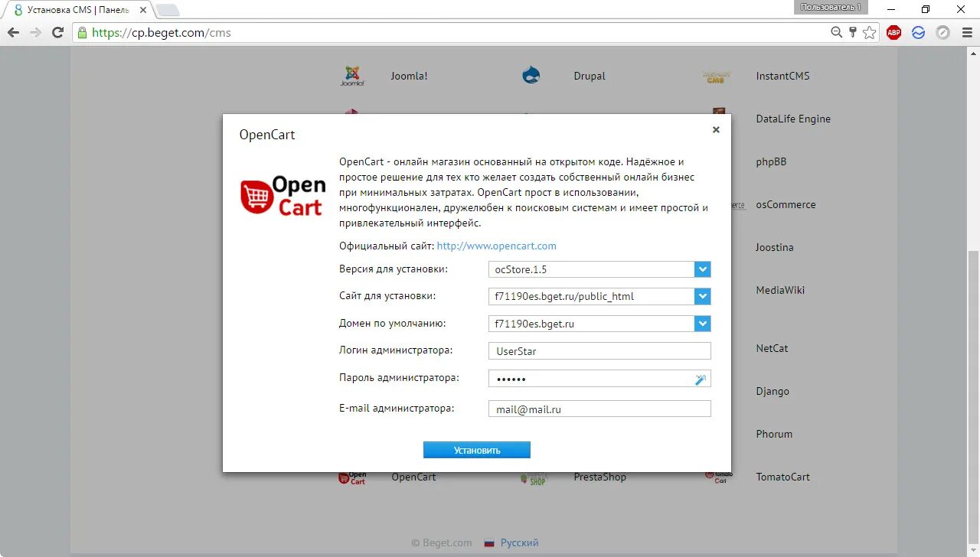Click the Установить install button
This screenshot has height=557, width=980.
pos(477,450)
